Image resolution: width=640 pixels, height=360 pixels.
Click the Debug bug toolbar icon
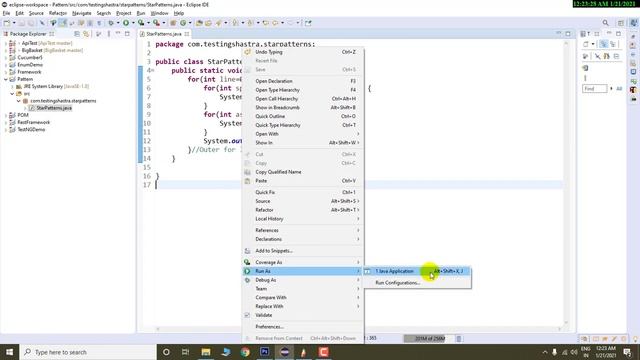(111, 23)
